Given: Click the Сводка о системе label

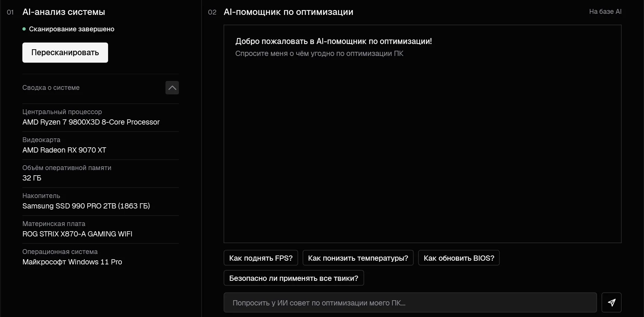Looking at the screenshot, I should pos(51,88).
